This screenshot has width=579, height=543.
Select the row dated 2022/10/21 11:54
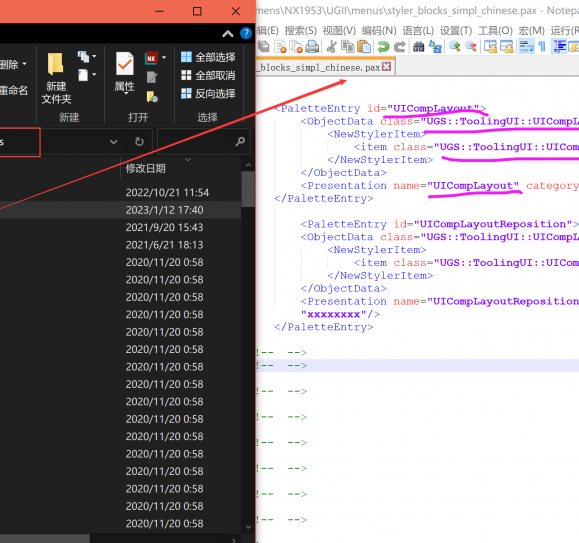pos(120,192)
